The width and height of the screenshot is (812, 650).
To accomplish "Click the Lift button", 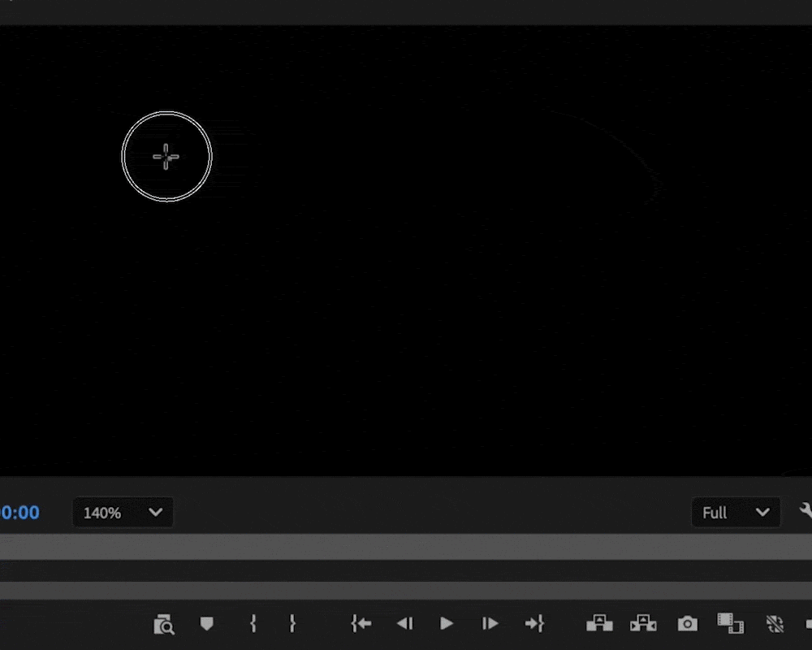I will [600, 623].
